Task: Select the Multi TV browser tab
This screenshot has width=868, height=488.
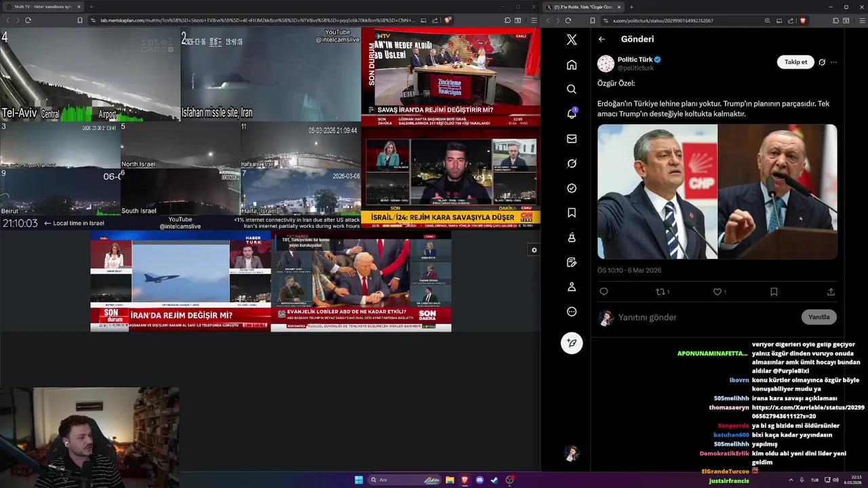Action: (43, 7)
